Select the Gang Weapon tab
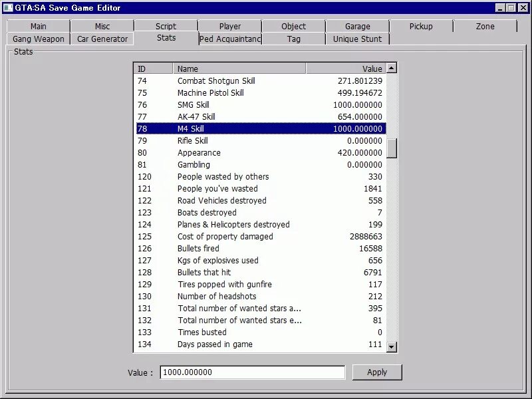The image size is (532, 399). (x=38, y=39)
